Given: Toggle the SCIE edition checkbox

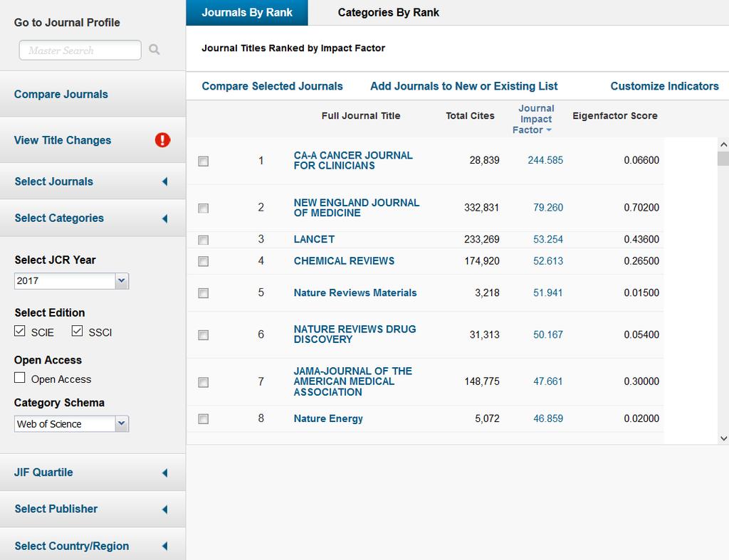Looking at the screenshot, I should click(19, 331).
